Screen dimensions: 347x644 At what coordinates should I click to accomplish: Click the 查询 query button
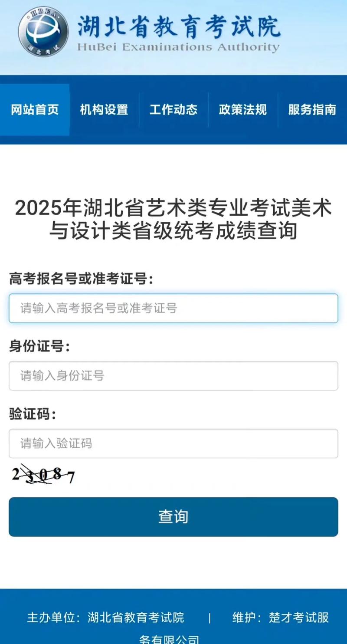coord(173,517)
